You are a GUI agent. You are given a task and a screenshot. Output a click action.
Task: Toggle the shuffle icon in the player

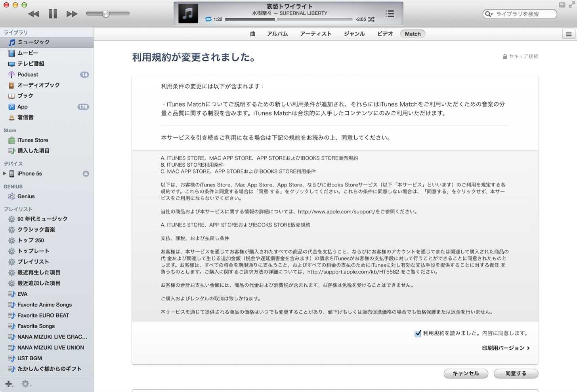[371, 19]
